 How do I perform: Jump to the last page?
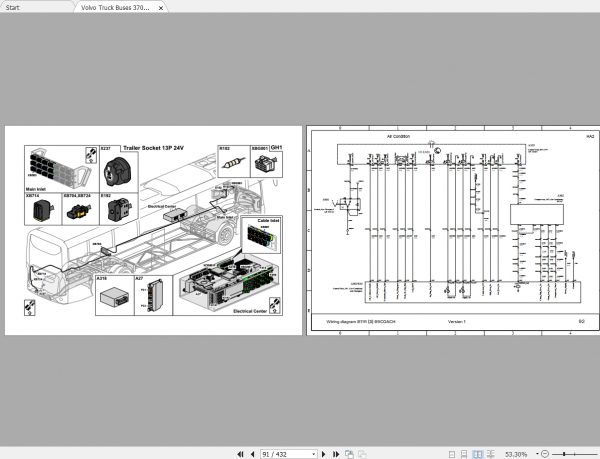pos(336,454)
